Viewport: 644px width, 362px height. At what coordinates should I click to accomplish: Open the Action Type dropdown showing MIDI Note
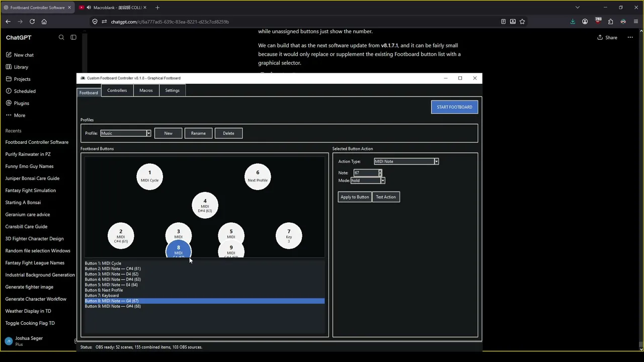pos(406,161)
